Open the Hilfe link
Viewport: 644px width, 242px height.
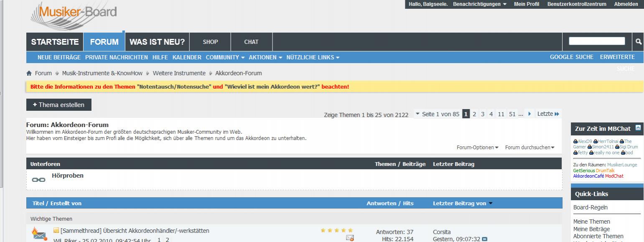tap(160, 57)
